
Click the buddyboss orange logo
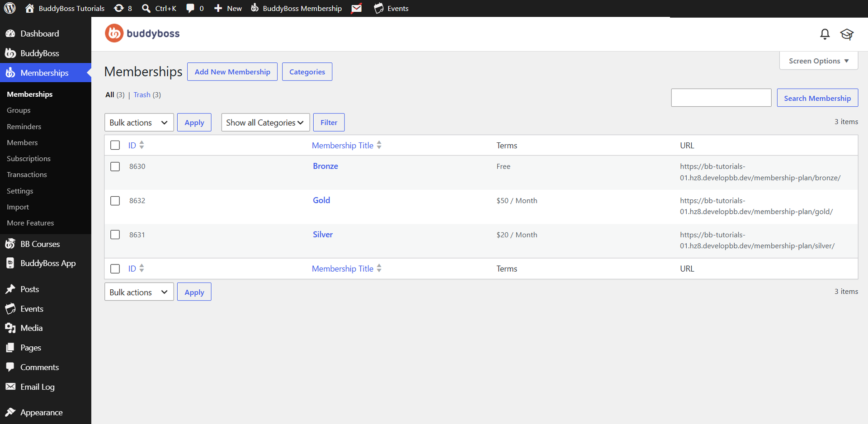click(x=114, y=33)
